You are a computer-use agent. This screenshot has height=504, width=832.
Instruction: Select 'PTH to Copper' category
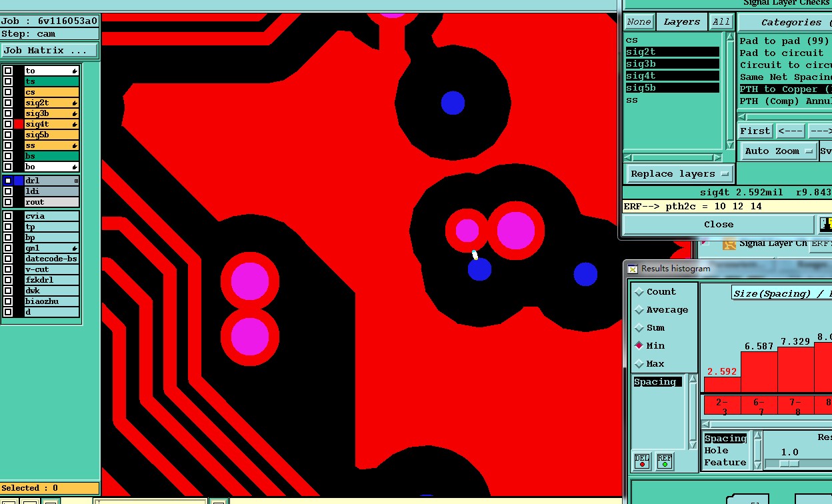(x=785, y=89)
